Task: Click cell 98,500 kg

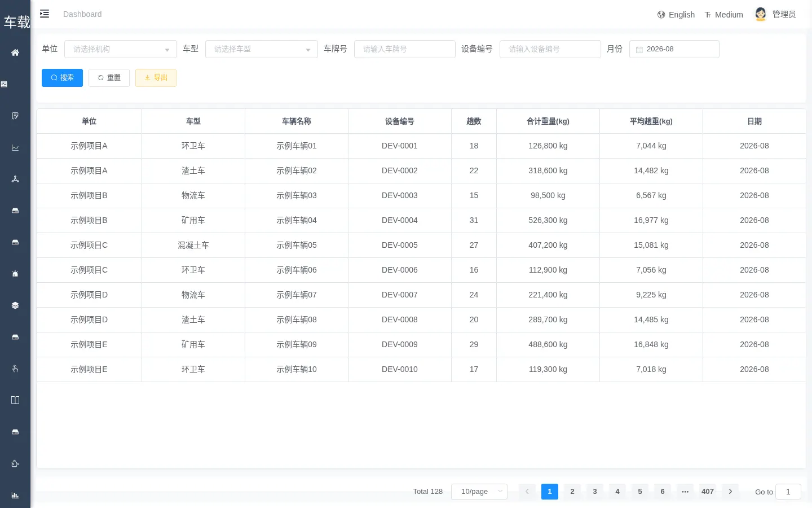Action: point(548,195)
